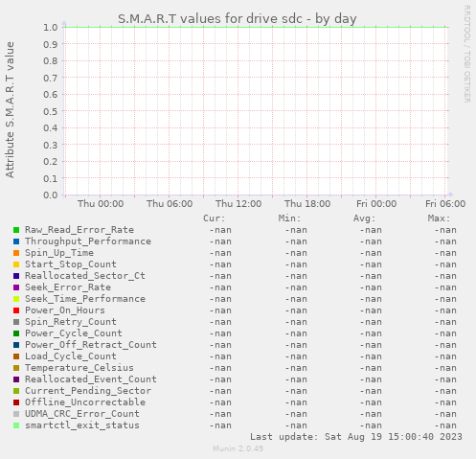This screenshot has height=459, width=476.
Task: Click the Offline_Uncorrectable dark red swatch
Action: point(16,402)
